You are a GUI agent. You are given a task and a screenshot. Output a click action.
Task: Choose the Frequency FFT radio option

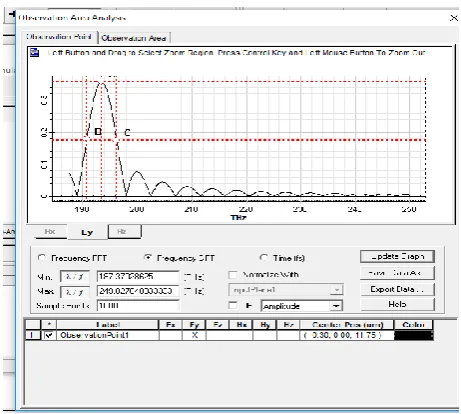pos(42,258)
